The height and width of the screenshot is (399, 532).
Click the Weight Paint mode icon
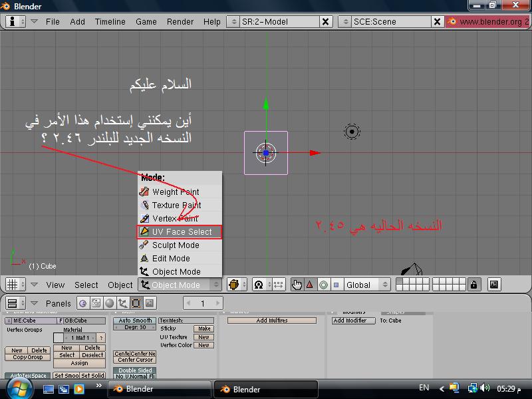point(144,192)
